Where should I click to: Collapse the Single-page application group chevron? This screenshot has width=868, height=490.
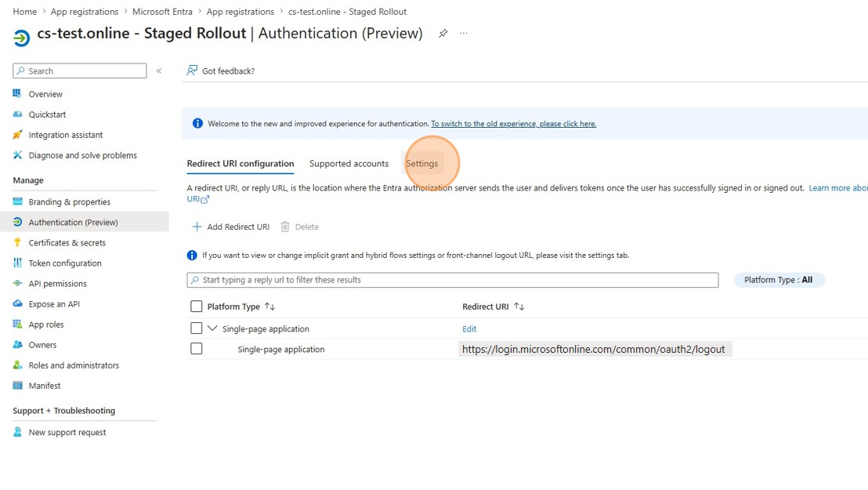(212, 328)
